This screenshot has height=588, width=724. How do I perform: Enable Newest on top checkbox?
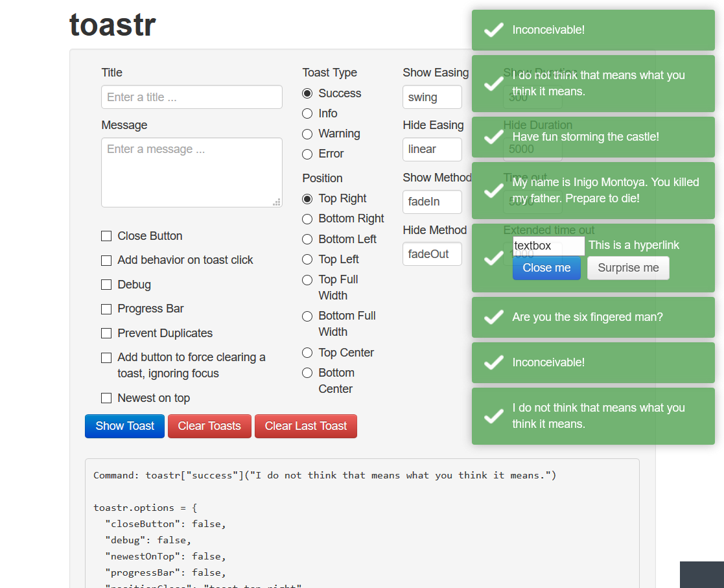106,398
